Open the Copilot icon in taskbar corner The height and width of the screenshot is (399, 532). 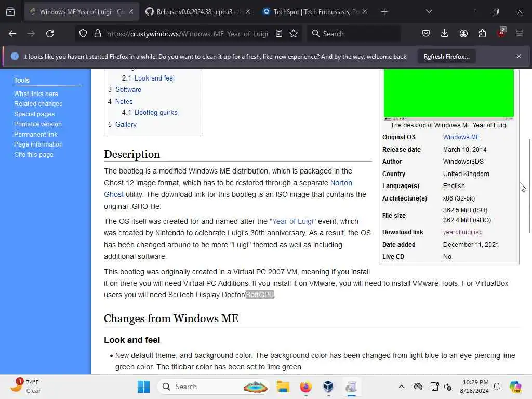515,387
